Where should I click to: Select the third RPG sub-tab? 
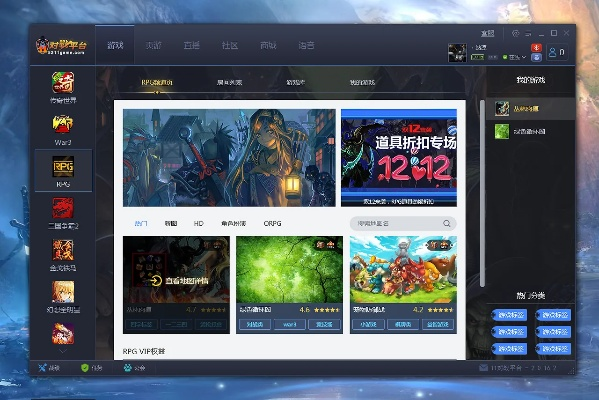click(296, 83)
